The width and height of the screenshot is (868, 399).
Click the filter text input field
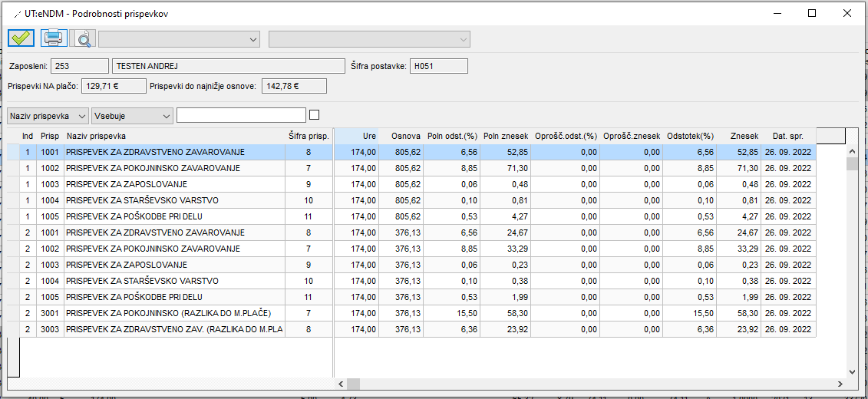[241, 115]
